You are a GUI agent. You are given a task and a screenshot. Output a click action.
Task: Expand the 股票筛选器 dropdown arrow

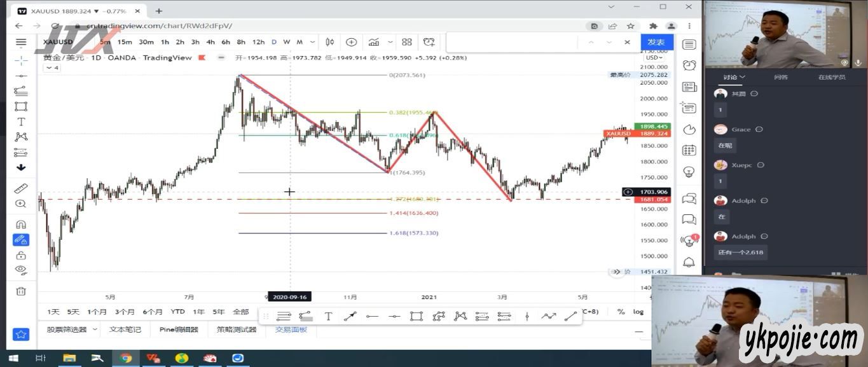click(95, 329)
